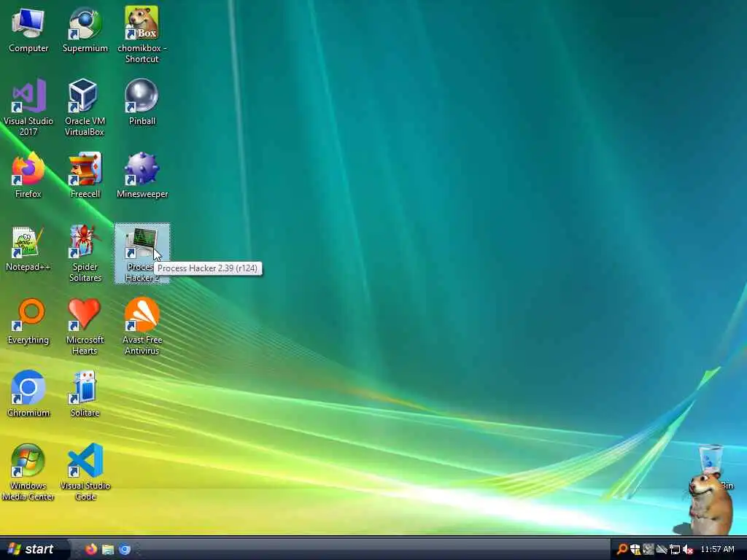Select the Minesweeper game icon
Screen dimensions: 747x560
[142, 176]
